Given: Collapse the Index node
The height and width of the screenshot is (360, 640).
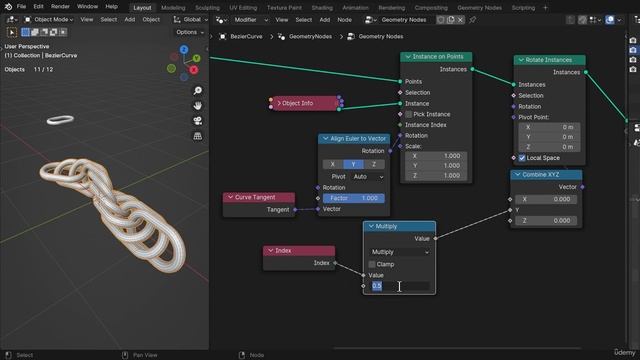Looking at the screenshot, I should click(270, 250).
